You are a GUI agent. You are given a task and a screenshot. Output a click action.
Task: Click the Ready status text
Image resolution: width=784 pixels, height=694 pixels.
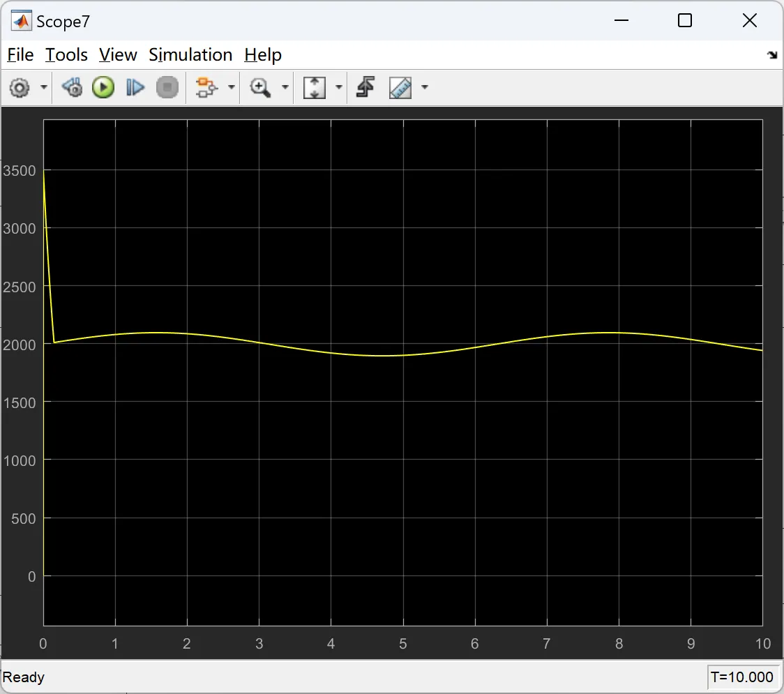coord(24,677)
